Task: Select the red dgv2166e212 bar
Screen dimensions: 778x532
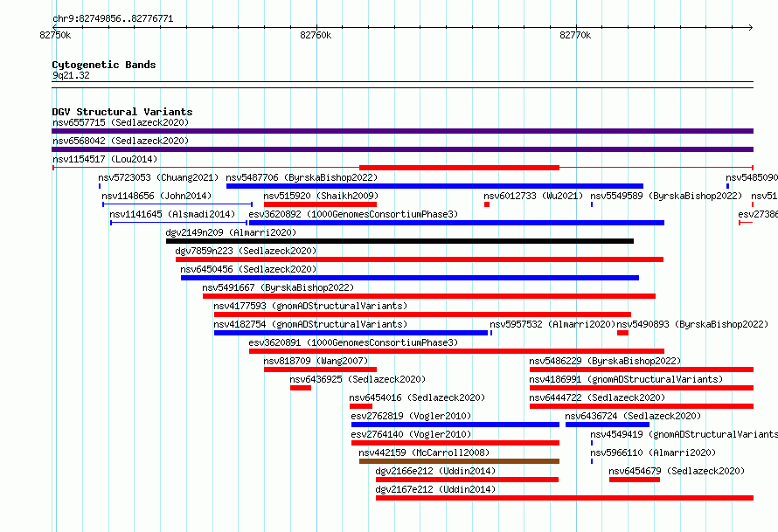Action: click(467, 480)
